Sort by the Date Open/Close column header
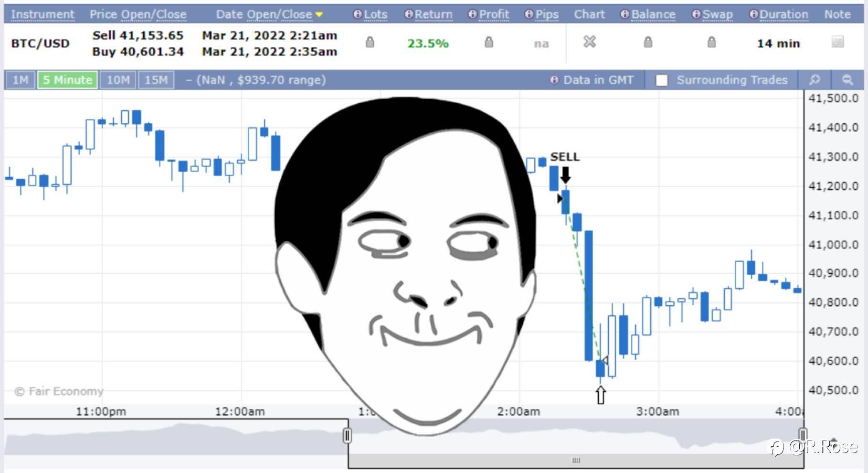The width and height of the screenshot is (868, 473). click(264, 14)
